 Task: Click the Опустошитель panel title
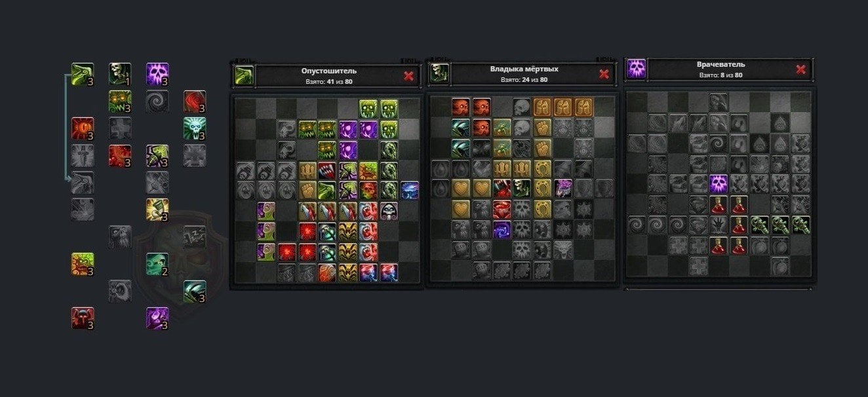coord(329,71)
